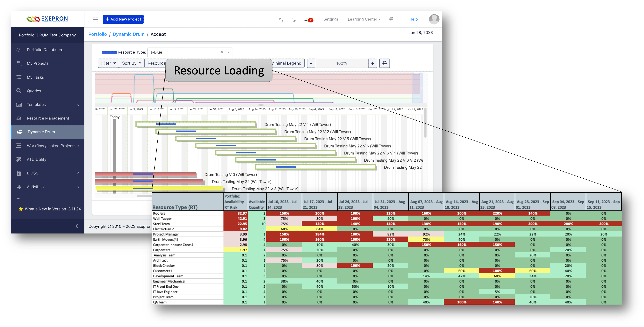The image size is (644, 327).
Task: Click the Exepron logo
Action: click(47, 19)
